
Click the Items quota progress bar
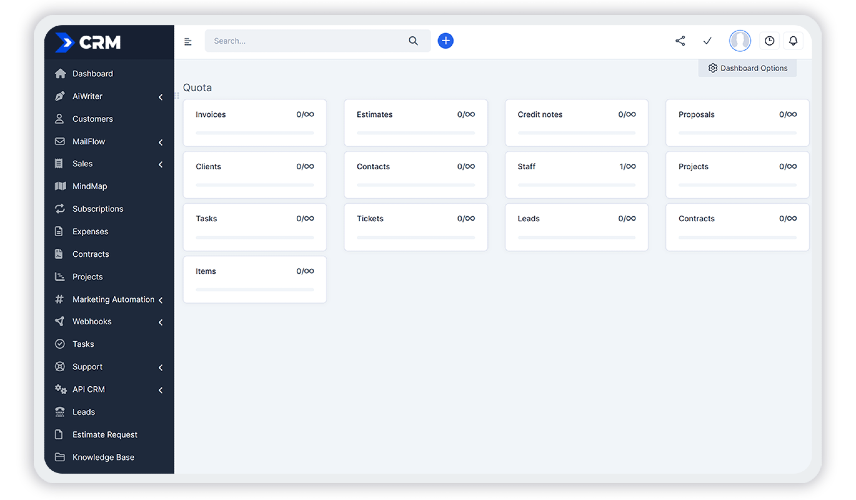(255, 289)
